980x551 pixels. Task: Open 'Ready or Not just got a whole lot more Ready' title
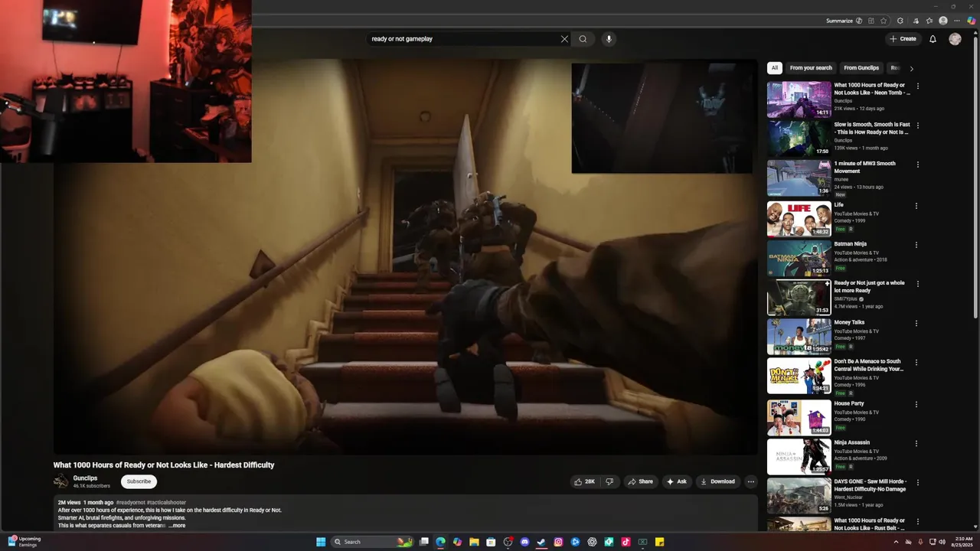[869, 286]
